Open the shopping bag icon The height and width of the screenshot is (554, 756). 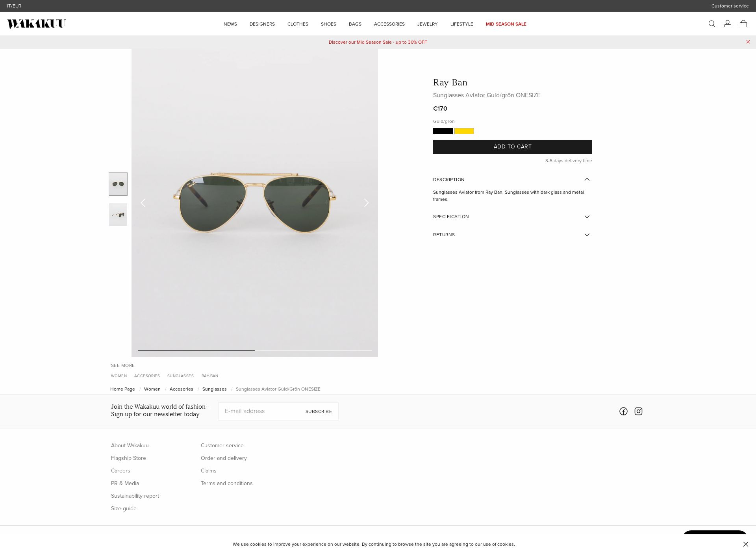click(x=743, y=24)
